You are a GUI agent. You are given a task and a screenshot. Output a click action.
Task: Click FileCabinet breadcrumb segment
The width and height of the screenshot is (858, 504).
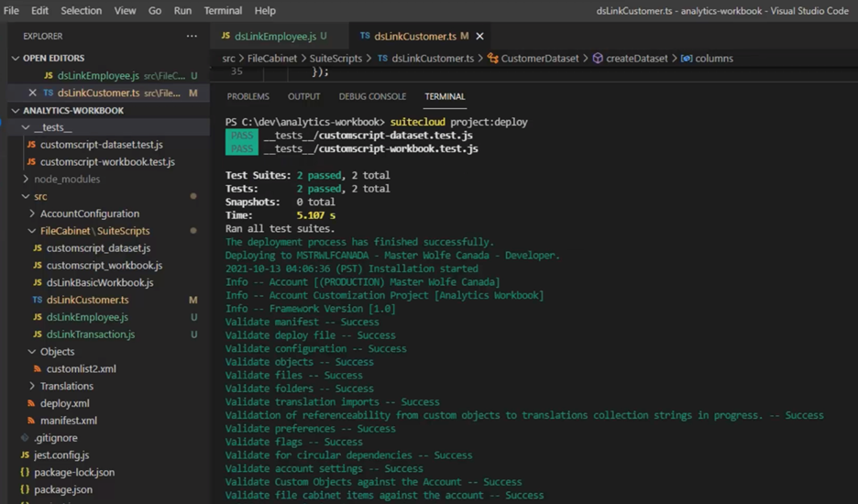point(272,59)
